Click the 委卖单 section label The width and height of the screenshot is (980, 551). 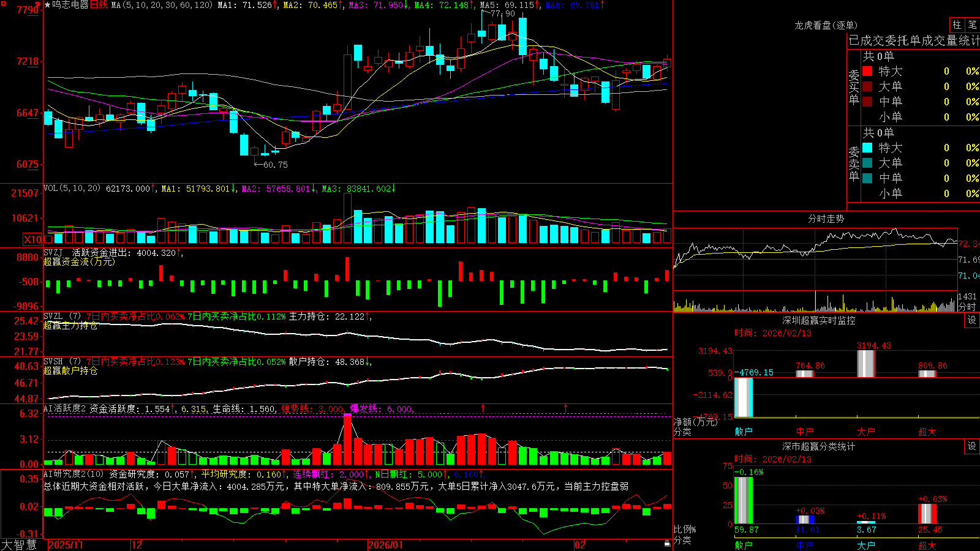click(854, 164)
